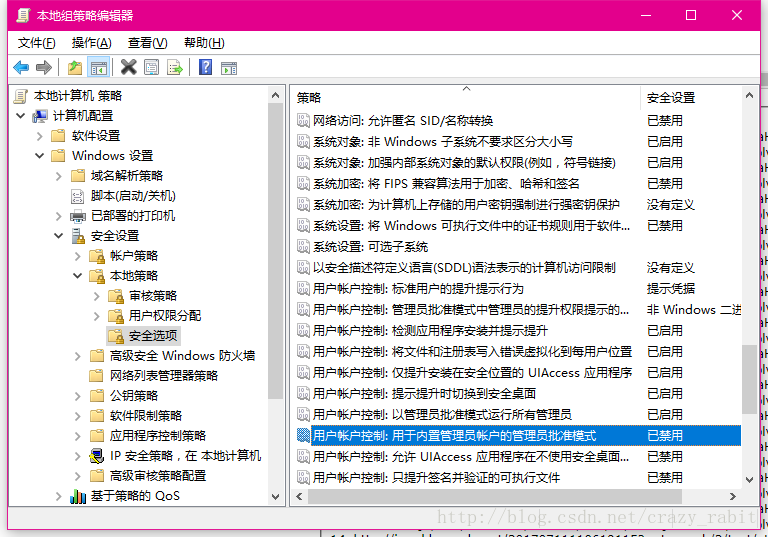Open the 帮助(H) menu
Viewport: 768px width, 537px height.
click(x=204, y=43)
